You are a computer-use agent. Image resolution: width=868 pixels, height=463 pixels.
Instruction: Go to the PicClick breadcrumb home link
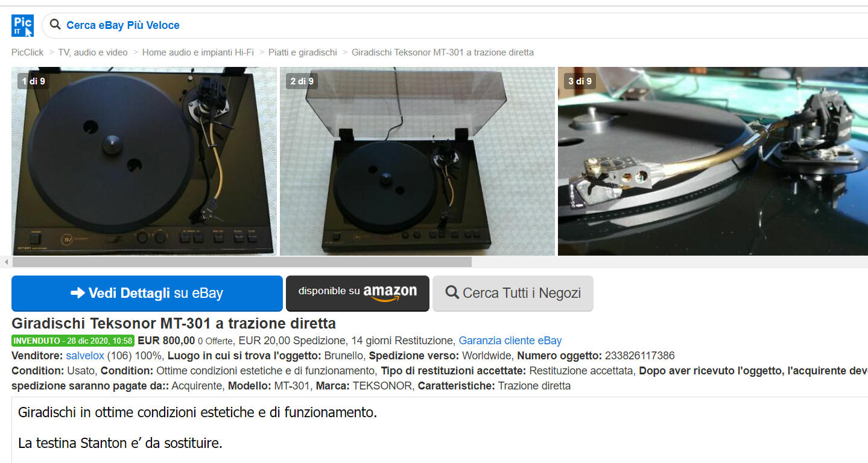click(28, 52)
